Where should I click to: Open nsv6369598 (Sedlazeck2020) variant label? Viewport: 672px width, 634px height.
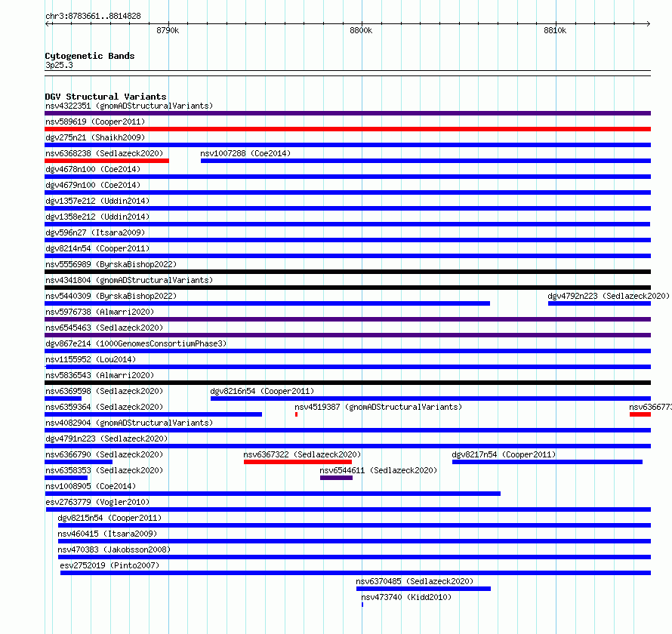(x=104, y=391)
